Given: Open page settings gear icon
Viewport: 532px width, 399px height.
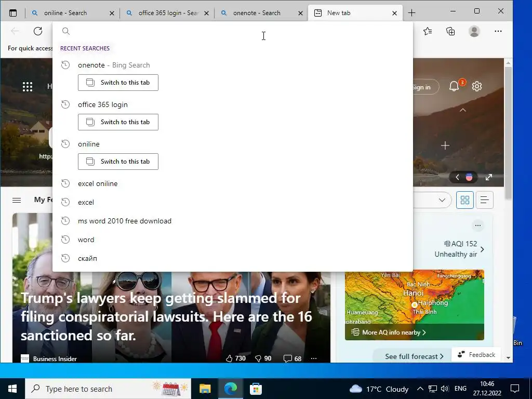Looking at the screenshot, I should (477, 86).
